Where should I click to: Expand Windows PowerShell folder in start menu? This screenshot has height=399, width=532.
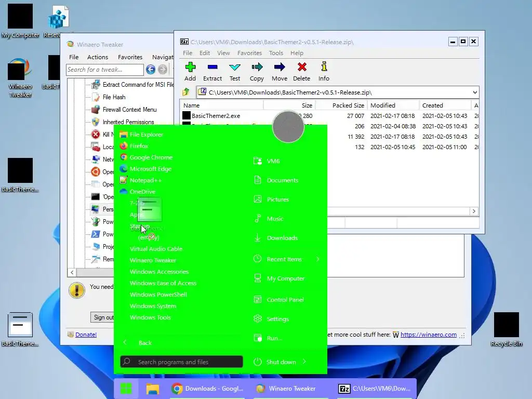(158, 295)
